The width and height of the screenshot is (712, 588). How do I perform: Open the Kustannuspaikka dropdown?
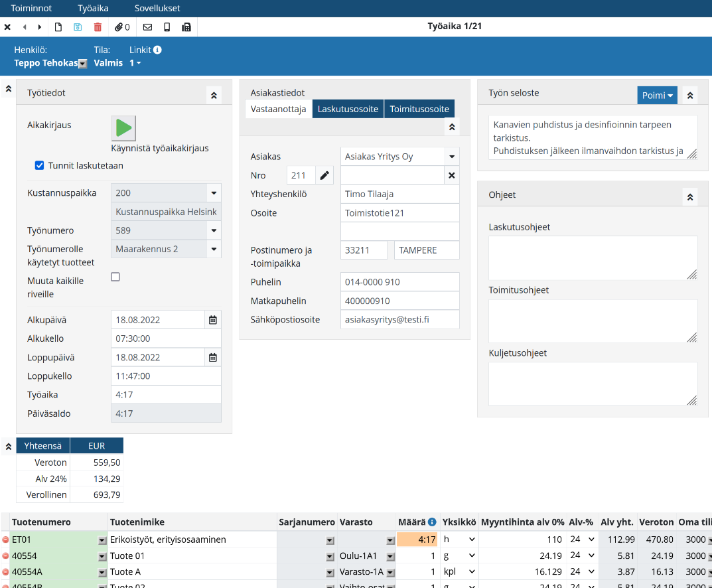[x=214, y=193]
